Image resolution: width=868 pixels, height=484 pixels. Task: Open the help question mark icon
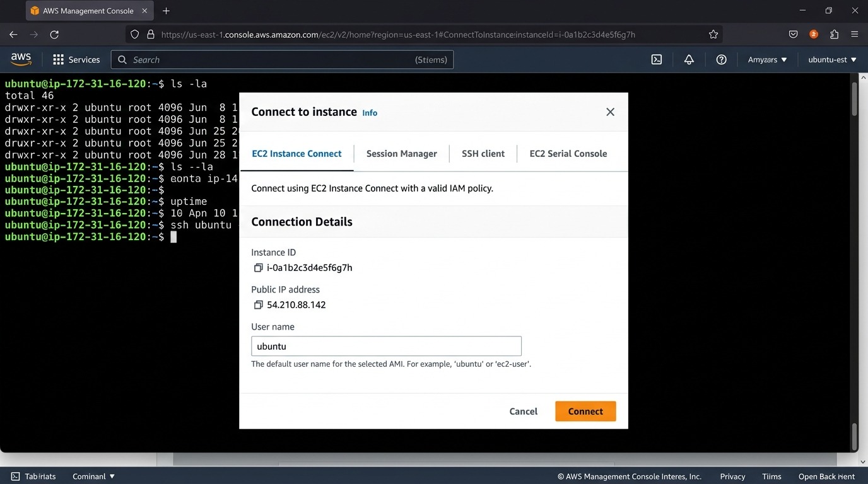(x=722, y=59)
